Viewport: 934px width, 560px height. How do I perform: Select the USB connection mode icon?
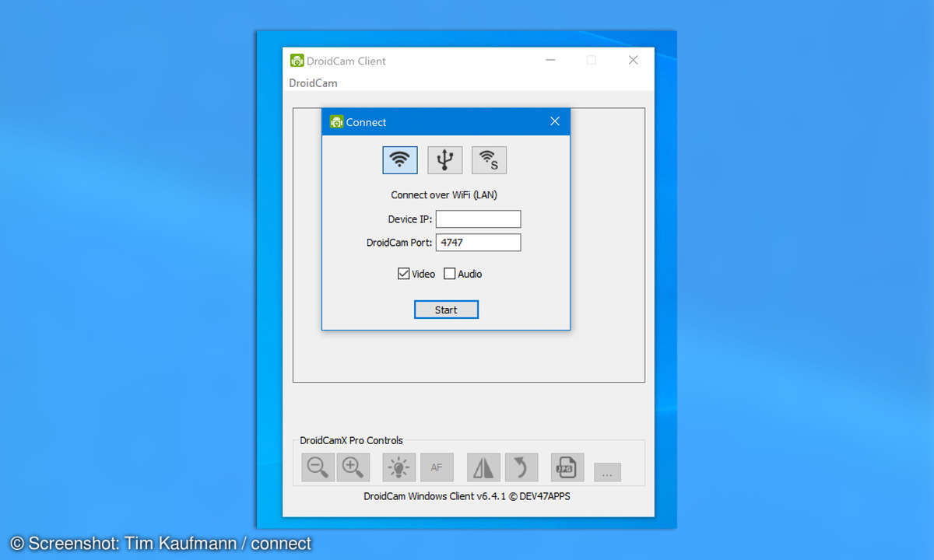click(x=444, y=160)
